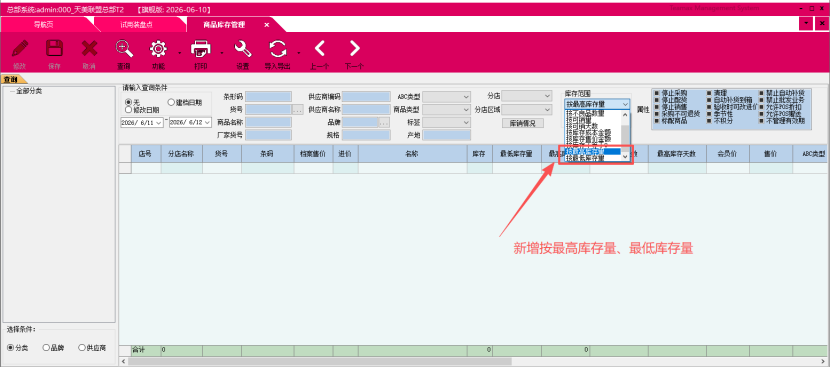Select the 品牌 radio button
This screenshot has width=830, height=367.
click(53, 348)
